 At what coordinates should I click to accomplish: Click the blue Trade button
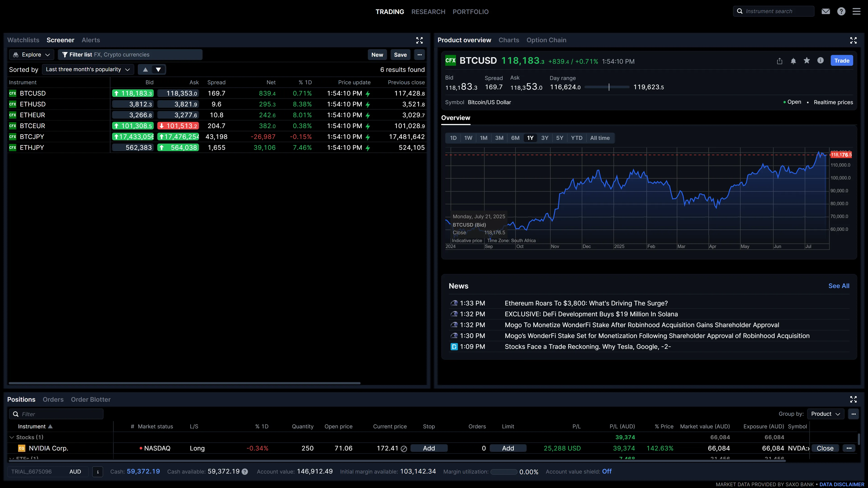pyautogui.click(x=842, y=61)
